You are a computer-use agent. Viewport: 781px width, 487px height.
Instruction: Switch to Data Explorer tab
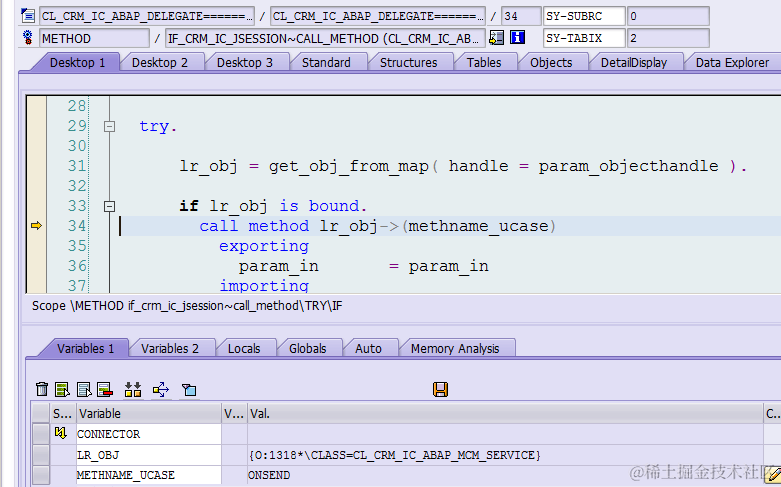[732, 63]
